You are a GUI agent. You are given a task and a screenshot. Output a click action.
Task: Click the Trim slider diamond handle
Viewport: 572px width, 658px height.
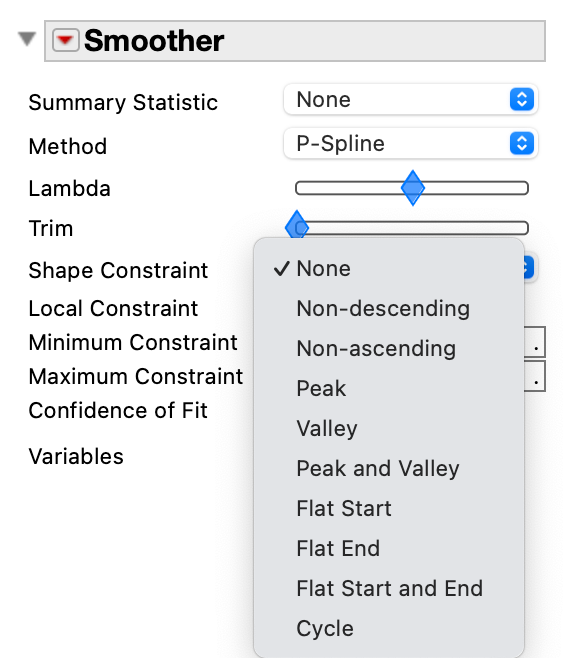(x=297, y=227)
